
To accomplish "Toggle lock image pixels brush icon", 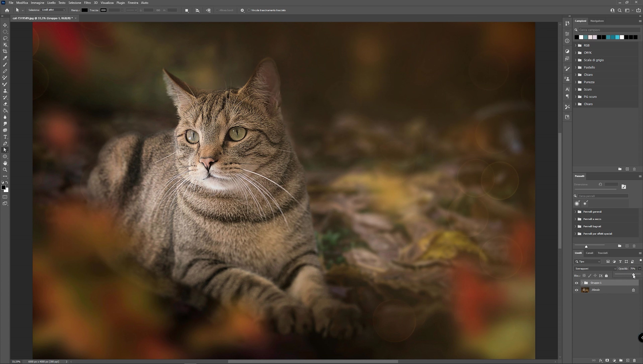I will pyautogui.click(x=589, y=276).
